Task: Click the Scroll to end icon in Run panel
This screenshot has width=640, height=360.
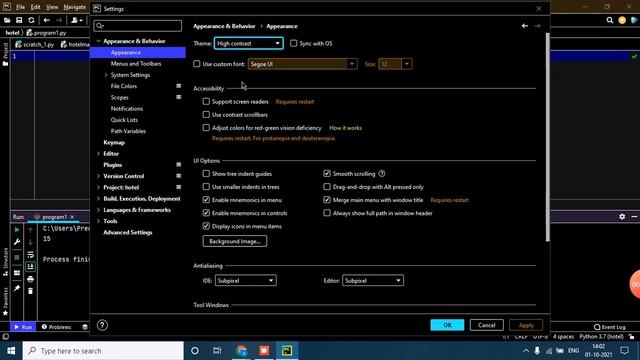Action: pyautogui.click(x=31, y=267)
